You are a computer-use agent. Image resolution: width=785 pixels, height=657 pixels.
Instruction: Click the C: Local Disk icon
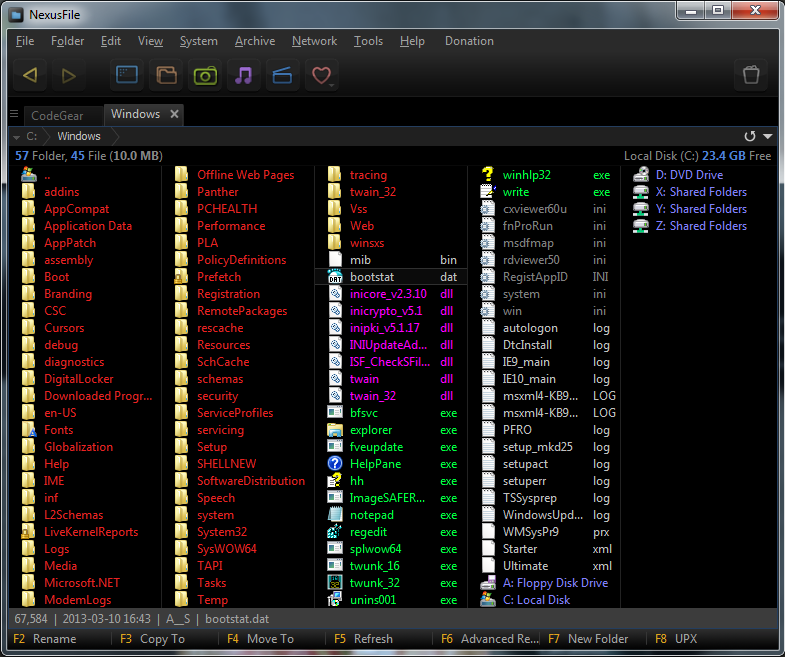point(488,600)
